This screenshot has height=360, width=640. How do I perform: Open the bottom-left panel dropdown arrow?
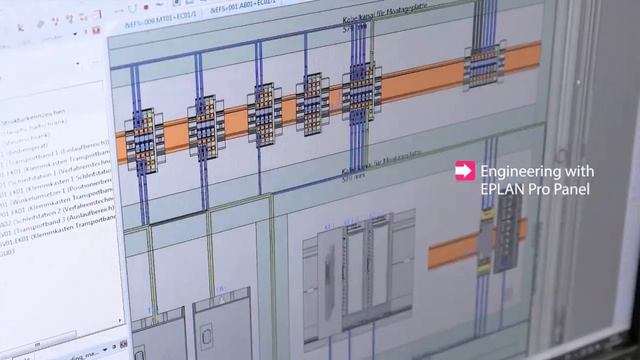[105, 349]
